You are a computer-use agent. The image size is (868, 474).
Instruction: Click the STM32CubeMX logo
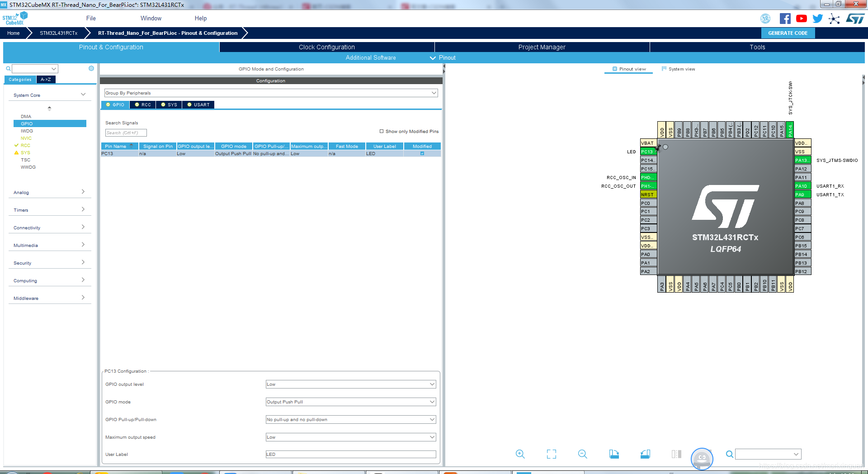15,19
